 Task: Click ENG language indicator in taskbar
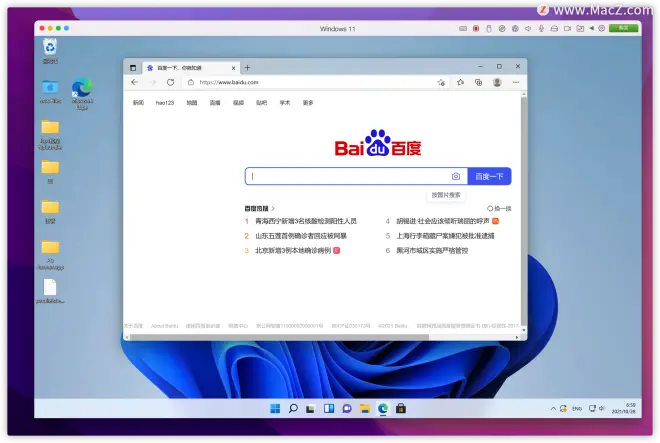coord(577,408)
